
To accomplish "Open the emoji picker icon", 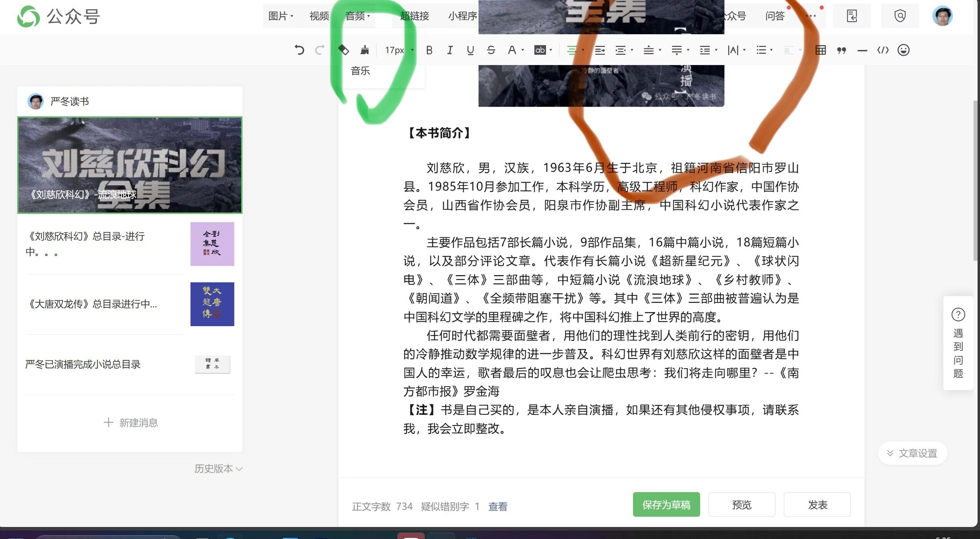I will 903,50.
